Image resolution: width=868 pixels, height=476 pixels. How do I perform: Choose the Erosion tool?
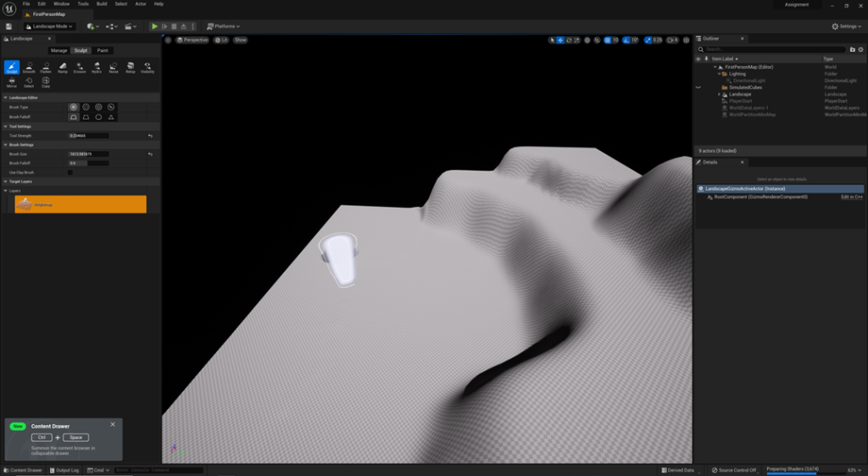80,67
